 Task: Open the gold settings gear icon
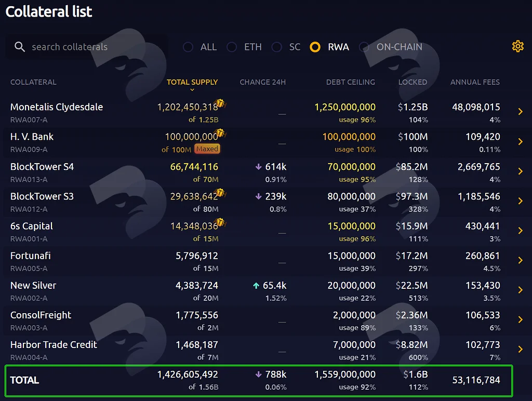[x=518, y=46]
